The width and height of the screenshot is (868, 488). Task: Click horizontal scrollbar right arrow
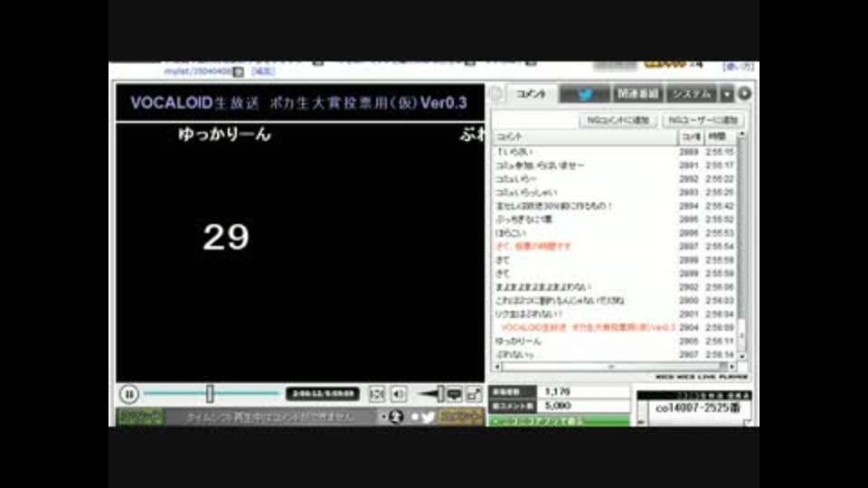click(x=732, y=367)
